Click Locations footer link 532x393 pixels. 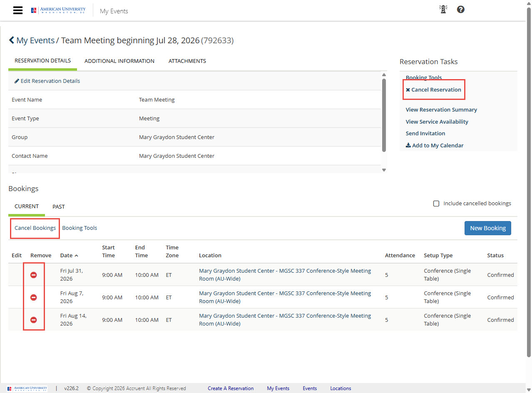coord(341,388)
